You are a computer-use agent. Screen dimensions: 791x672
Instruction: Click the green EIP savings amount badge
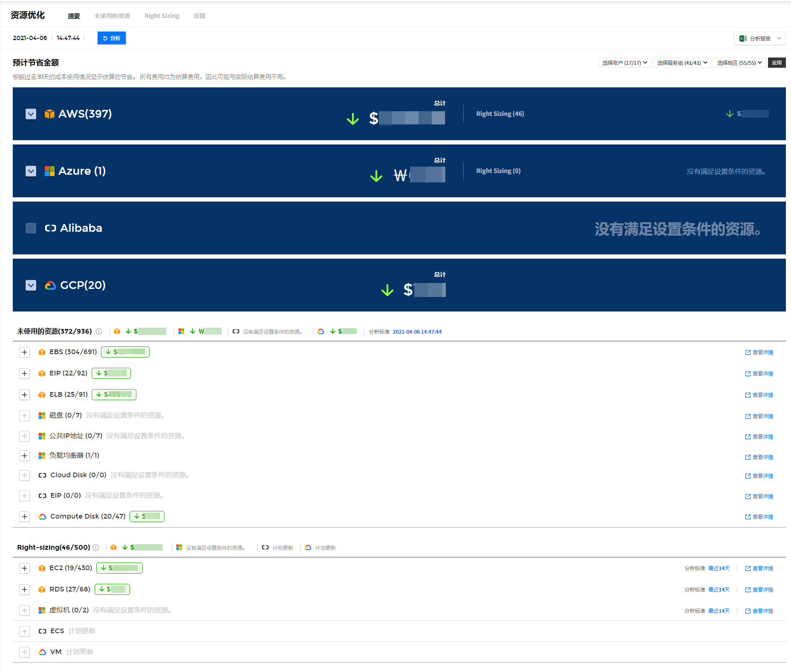(111, 373)
